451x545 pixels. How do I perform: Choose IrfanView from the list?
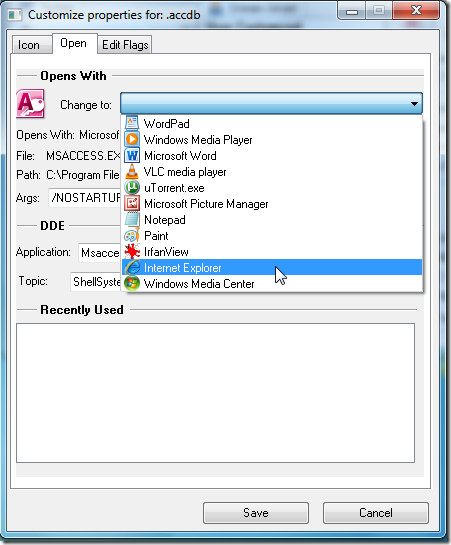(x=272, y=251)
